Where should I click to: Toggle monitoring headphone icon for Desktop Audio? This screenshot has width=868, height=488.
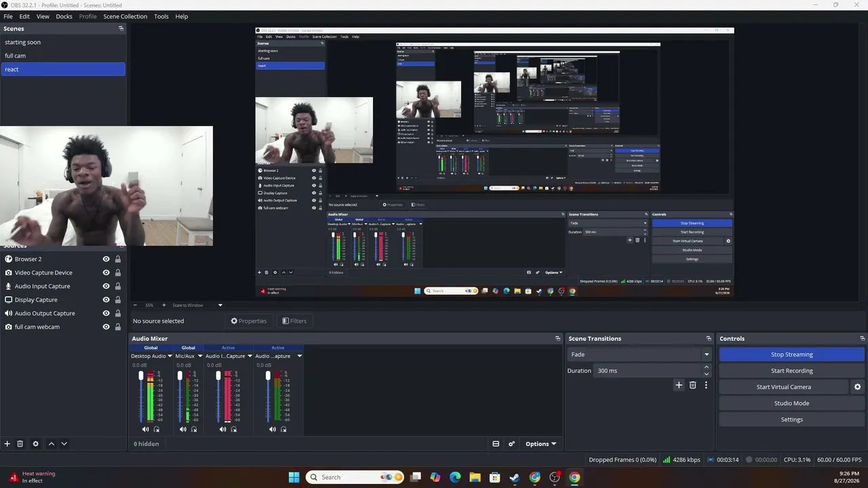pyautogui.click(x=157, y=429)
